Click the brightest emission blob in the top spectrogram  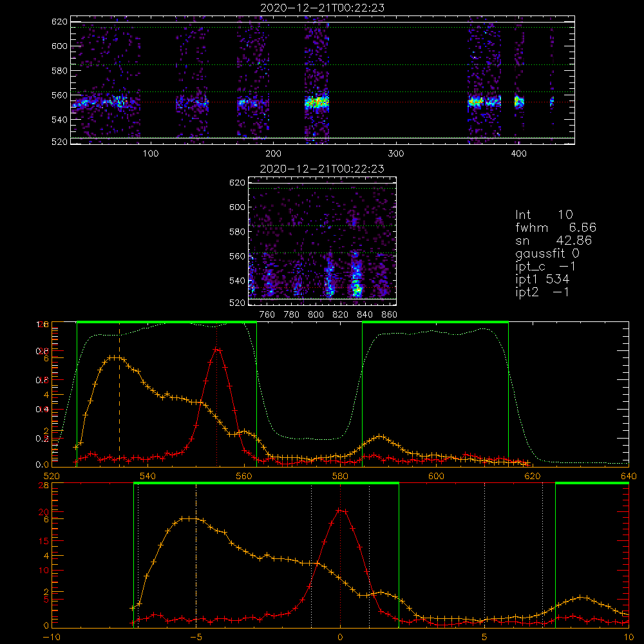coord(317,102)
